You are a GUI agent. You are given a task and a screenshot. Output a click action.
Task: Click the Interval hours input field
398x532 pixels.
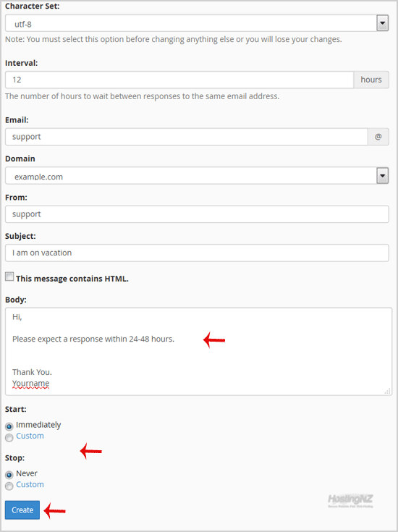(x=179, y=80)
